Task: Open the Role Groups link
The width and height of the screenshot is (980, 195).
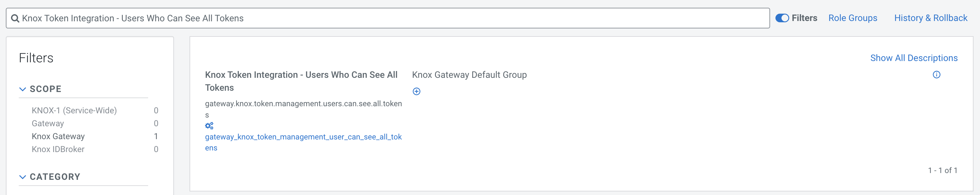Action: pyautogui.click(x=853, y=18)
